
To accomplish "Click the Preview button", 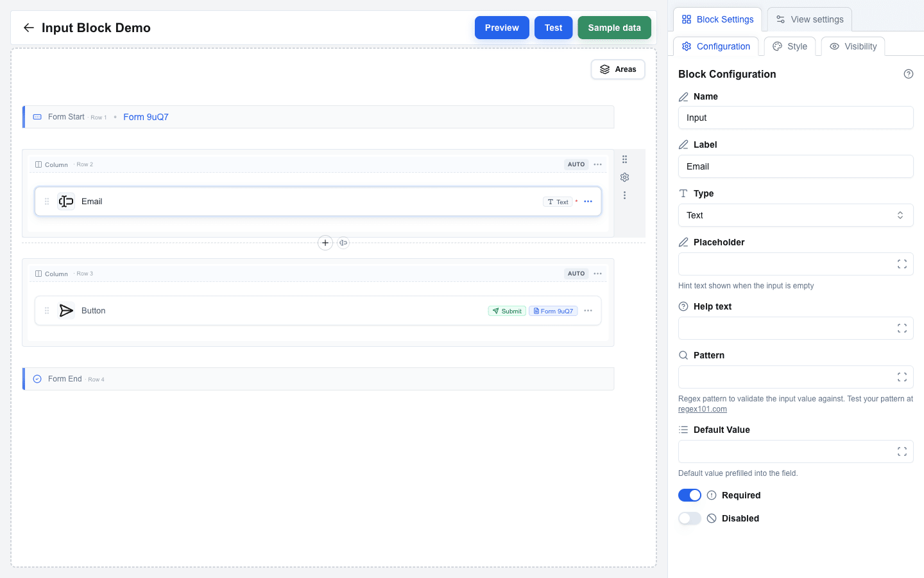I will click(x=502, y=28).
